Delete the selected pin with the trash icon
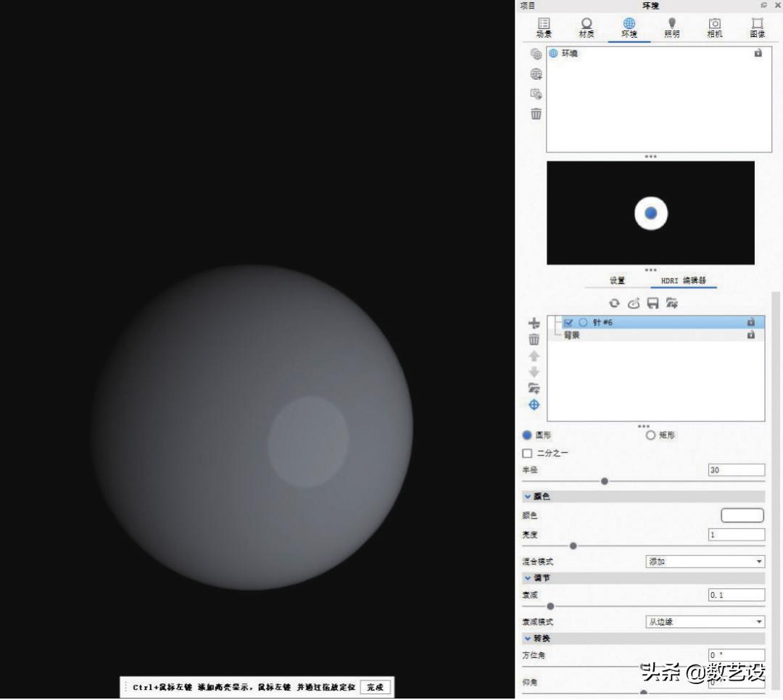The height and width of the screenshot is (700, 783). coord(534,339)
